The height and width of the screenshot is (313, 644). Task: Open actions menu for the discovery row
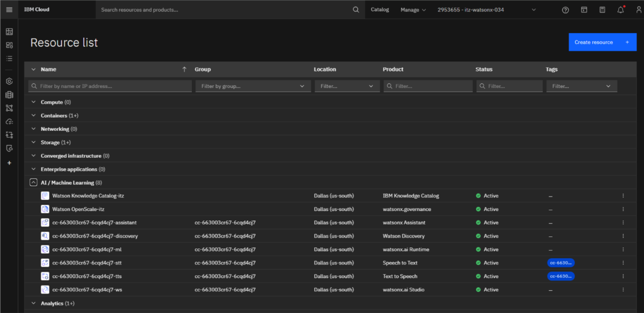click(623, 236)
